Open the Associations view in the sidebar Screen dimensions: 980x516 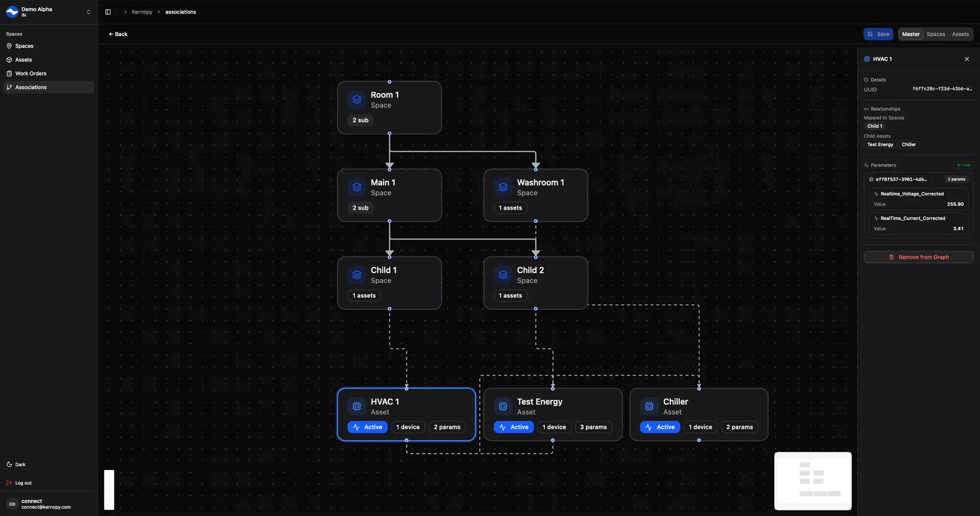pos(31,87)
